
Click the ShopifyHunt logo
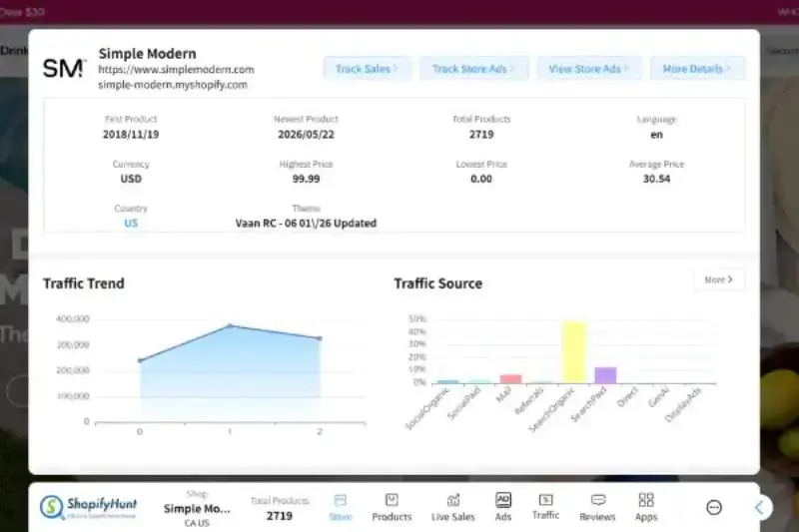tap(88, 507)
